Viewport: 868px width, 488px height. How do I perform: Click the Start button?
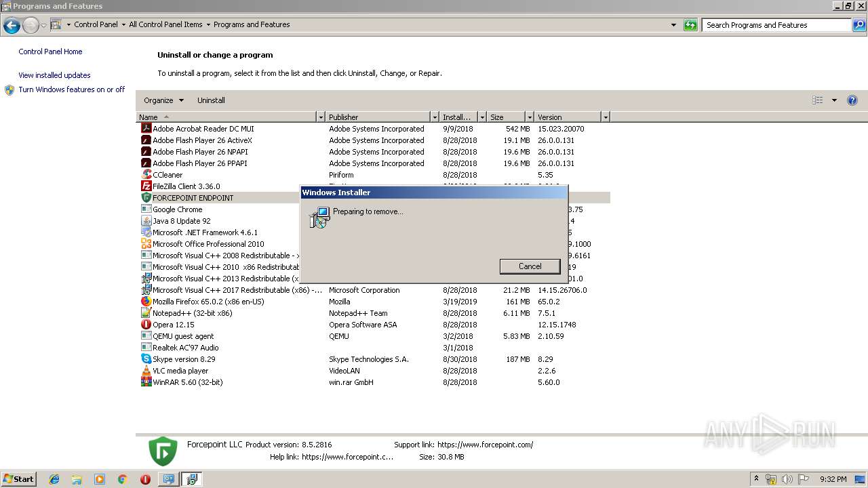tap(19, 479)
